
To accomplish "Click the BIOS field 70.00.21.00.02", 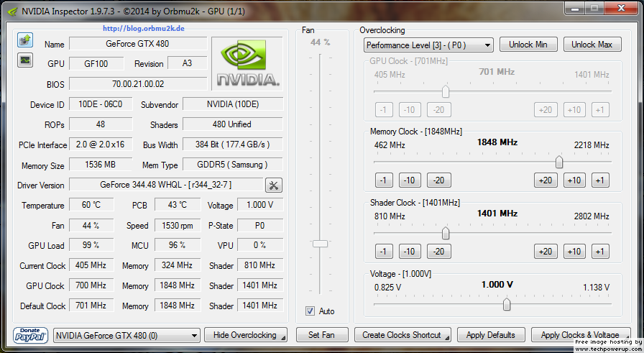I will coord(137,84).
